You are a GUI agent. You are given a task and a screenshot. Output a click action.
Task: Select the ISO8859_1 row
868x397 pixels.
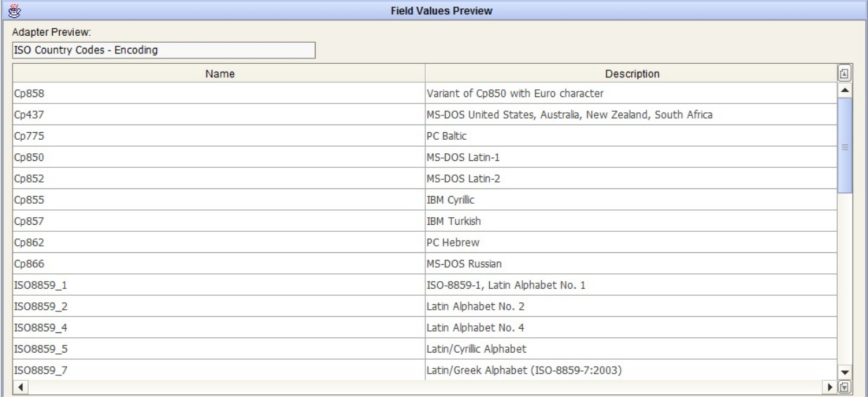coord(219,285)
